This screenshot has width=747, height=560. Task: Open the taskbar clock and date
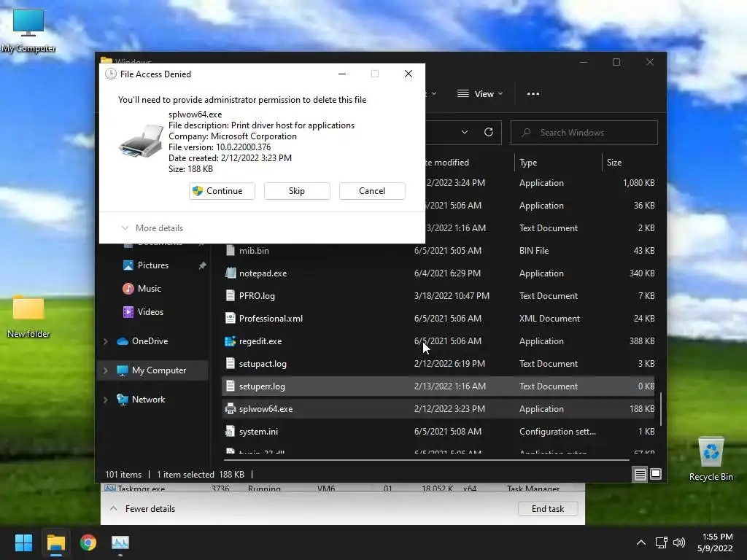[x=715, y=542]
